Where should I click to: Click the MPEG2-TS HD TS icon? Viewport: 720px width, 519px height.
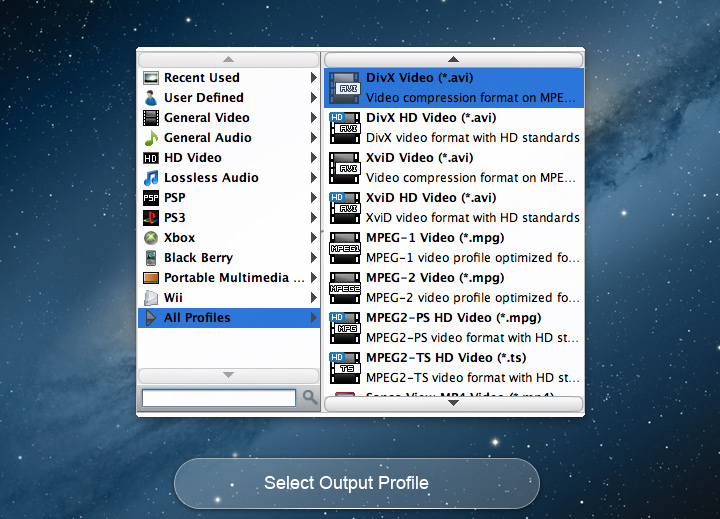[x=345, y=367]
